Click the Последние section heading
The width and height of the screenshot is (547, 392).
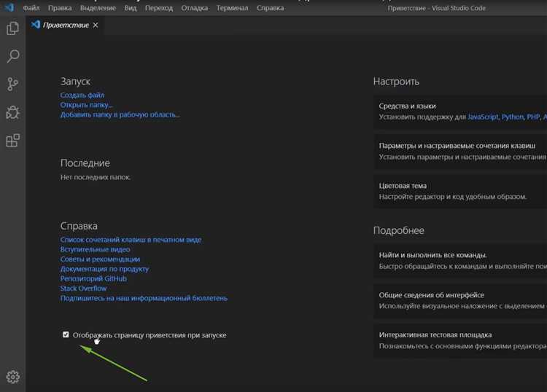(x=85, y=163)
